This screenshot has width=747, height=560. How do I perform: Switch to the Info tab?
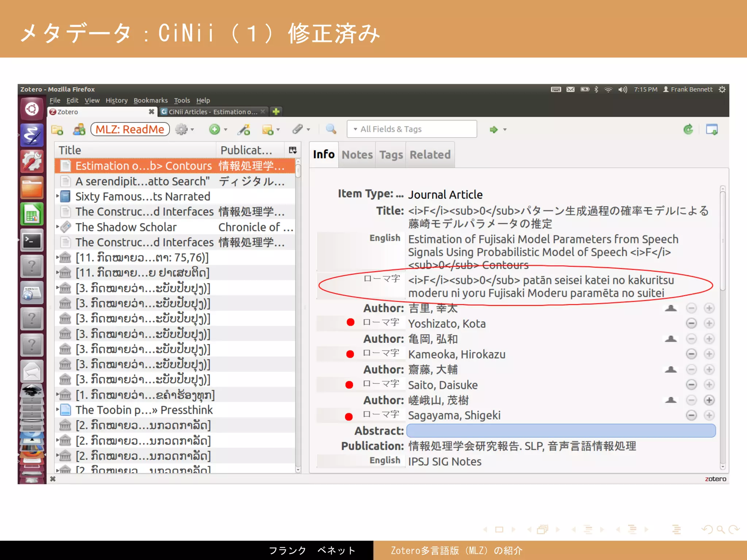click(x=324, y=155)
